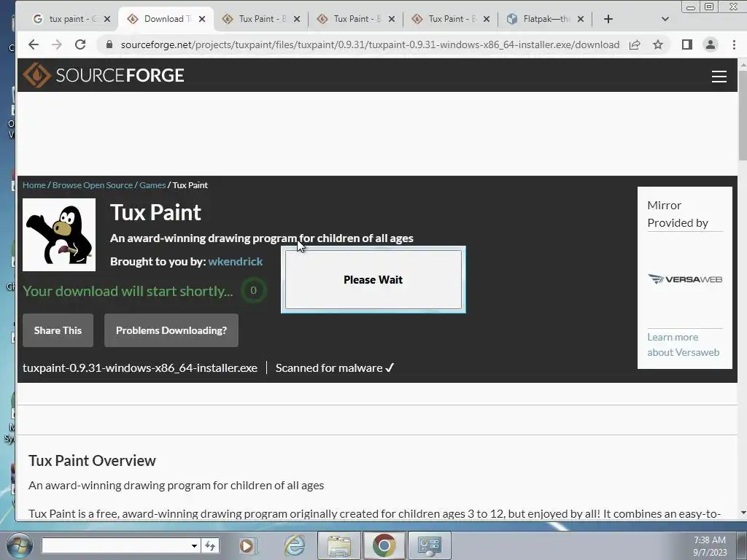The width and height of the screenshot is (747, 560).
Task: Click the browser forward arrow
Action: 57,44
